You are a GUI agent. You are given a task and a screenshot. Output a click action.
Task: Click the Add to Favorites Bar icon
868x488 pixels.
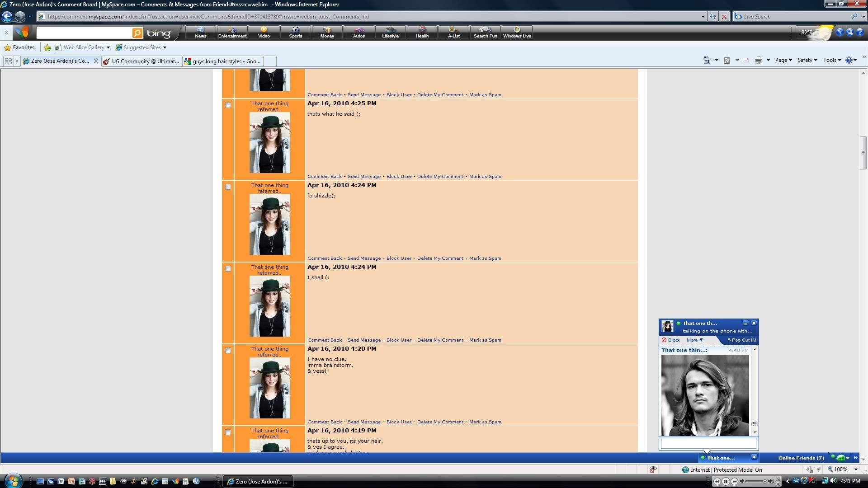[47, 47]
